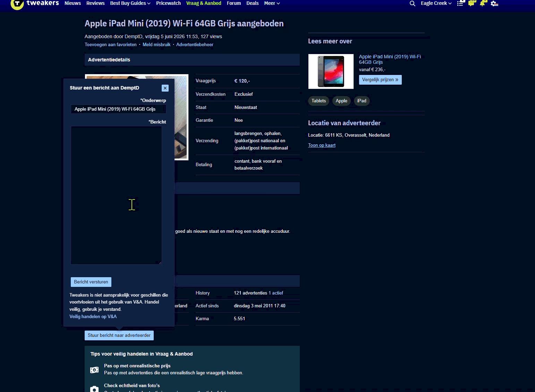The image size is (535, 392).
Task: Open the list icon in header
Action: tap(460, 3)
